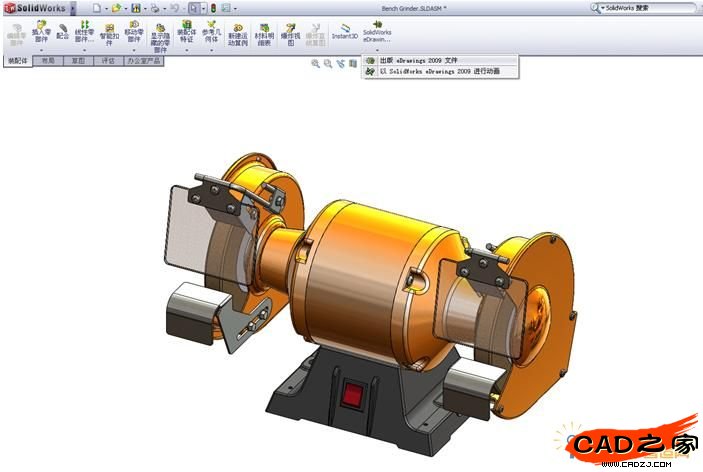The height and width of the screenshot is (472, 703).
Task: Click the traffic light Rebuild icon
Action: (x=212, y=7)
